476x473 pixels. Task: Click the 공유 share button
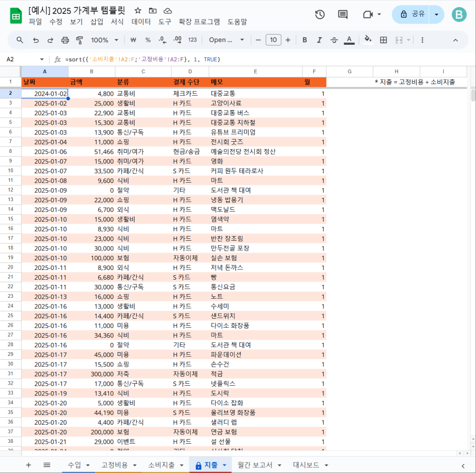click(412, 14)
